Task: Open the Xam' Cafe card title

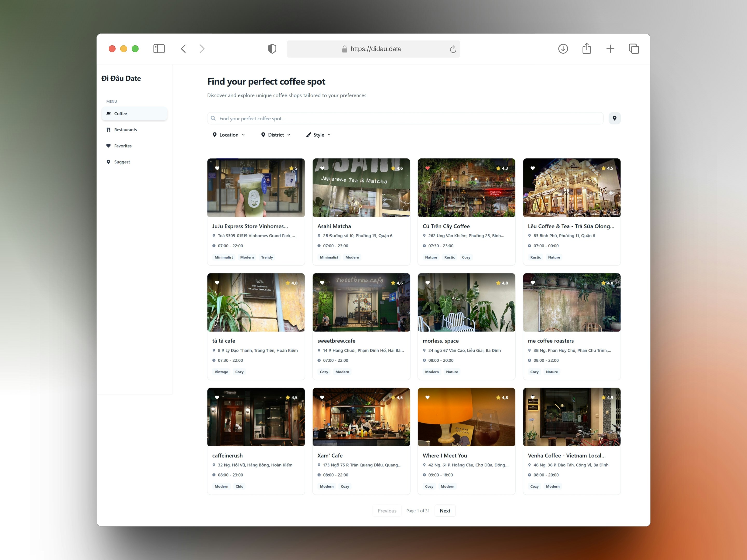Action: (x=330, y=455)
